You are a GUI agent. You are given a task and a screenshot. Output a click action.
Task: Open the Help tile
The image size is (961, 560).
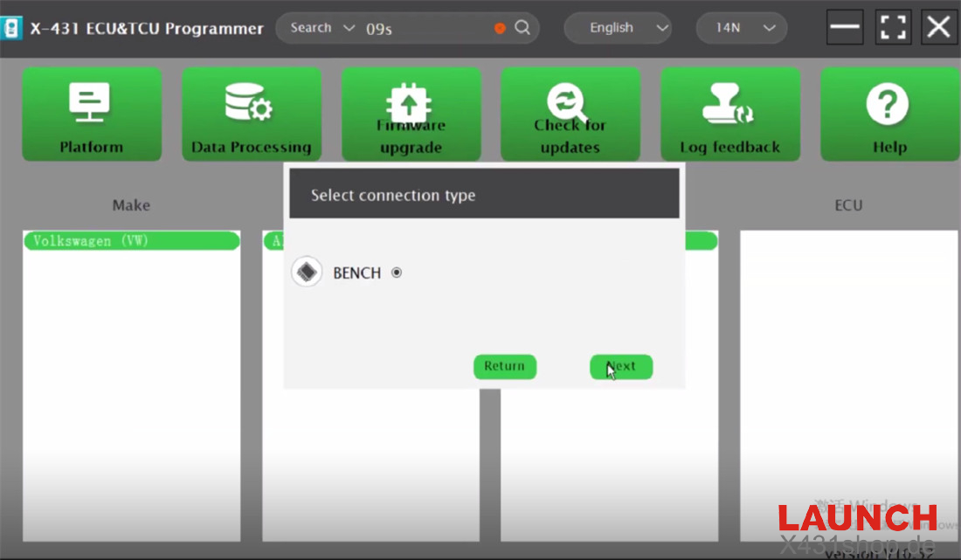coord(888,114)
